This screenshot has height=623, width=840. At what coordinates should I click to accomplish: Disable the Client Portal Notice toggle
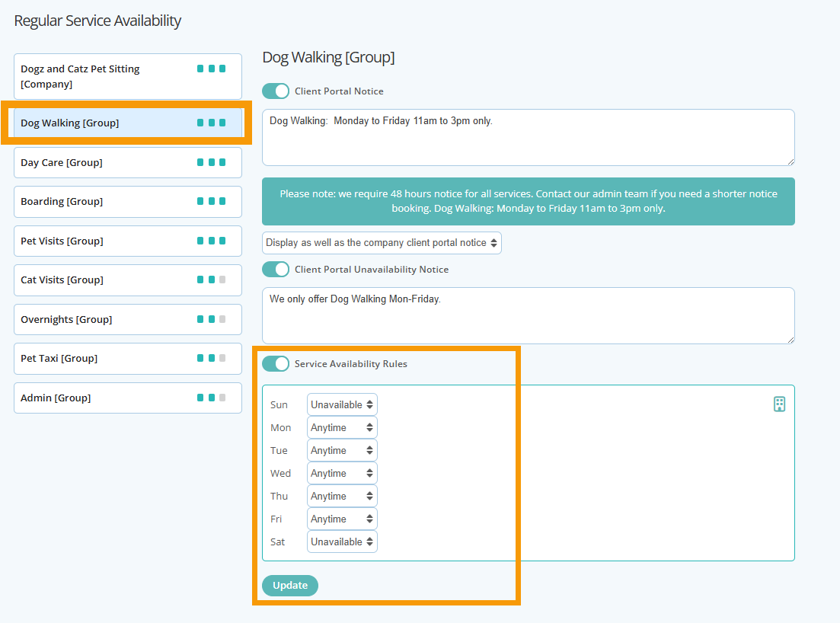pos(275,91)
